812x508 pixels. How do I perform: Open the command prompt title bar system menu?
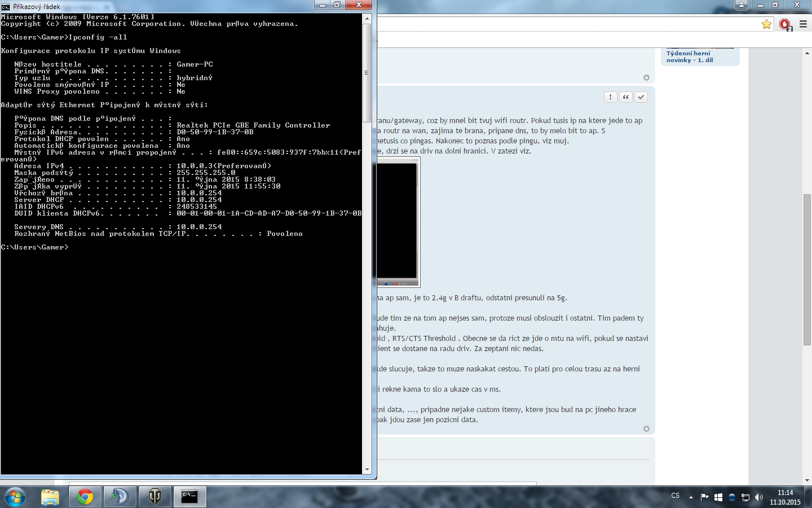point(6,6)
